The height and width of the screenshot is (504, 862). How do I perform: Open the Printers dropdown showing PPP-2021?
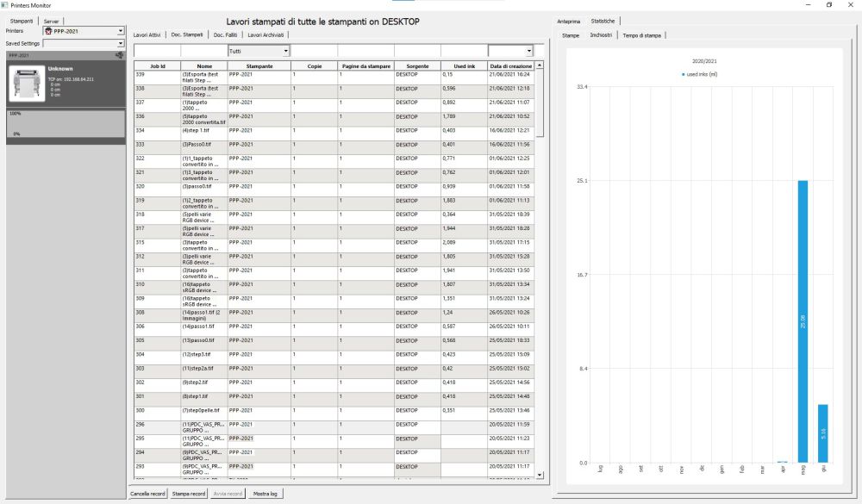[84, 31]
